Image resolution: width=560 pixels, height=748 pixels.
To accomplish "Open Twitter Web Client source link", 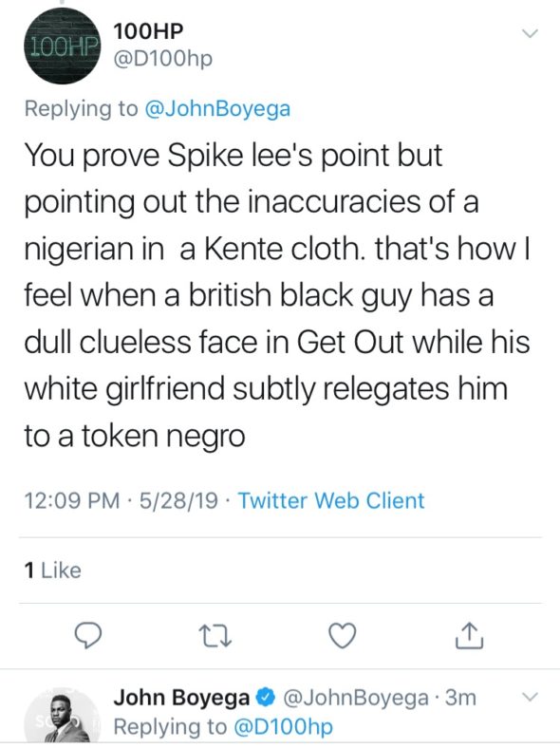I will coord(331,500).
